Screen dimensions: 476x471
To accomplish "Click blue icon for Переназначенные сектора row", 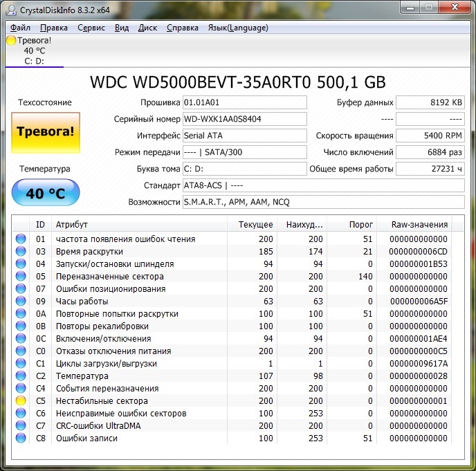I will (21, 276).
